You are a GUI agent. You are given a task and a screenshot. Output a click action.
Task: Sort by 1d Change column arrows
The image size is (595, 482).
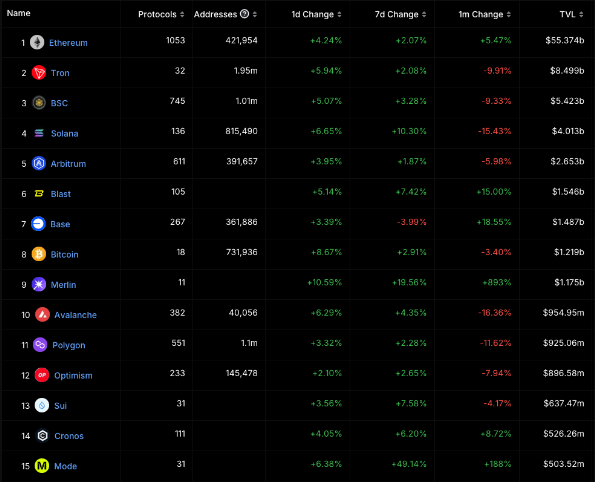[339, 14]
